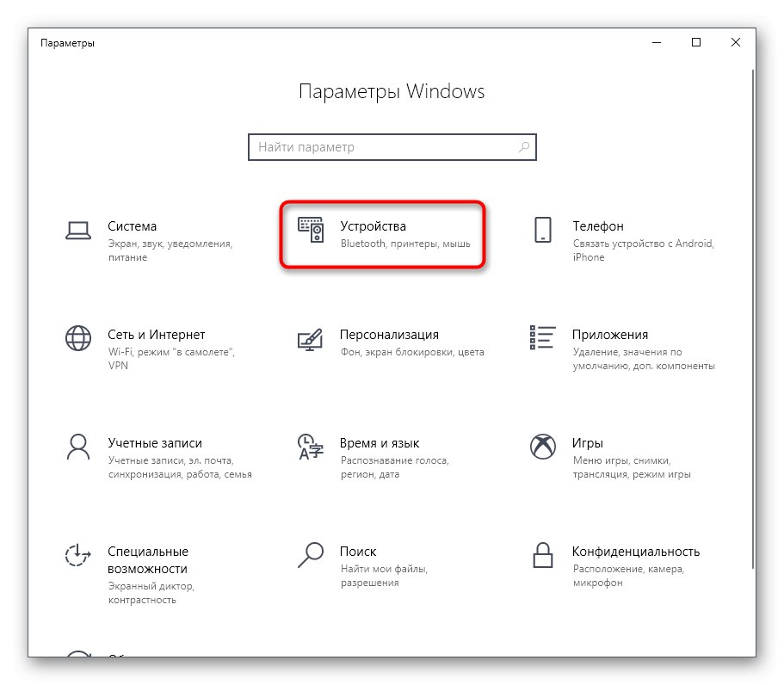This screenshot has width=784, height=685.
Task: Minimize the Параметры window
Action: [657, 42]
